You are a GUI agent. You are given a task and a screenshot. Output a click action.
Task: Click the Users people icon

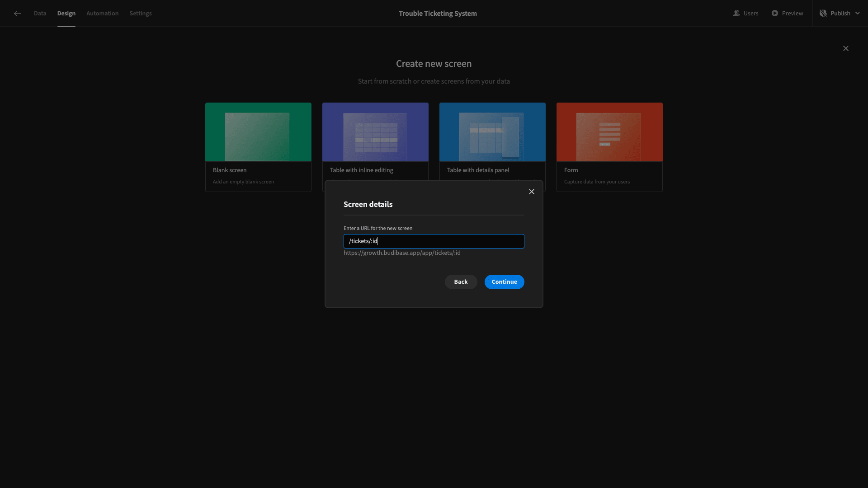(736, 14)
